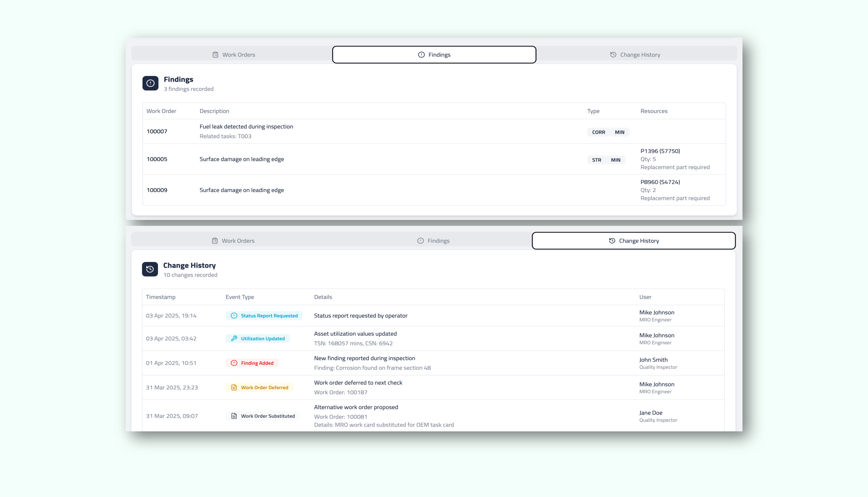
Task: Click the Change History header clock icon
Action: coord(150,269)
